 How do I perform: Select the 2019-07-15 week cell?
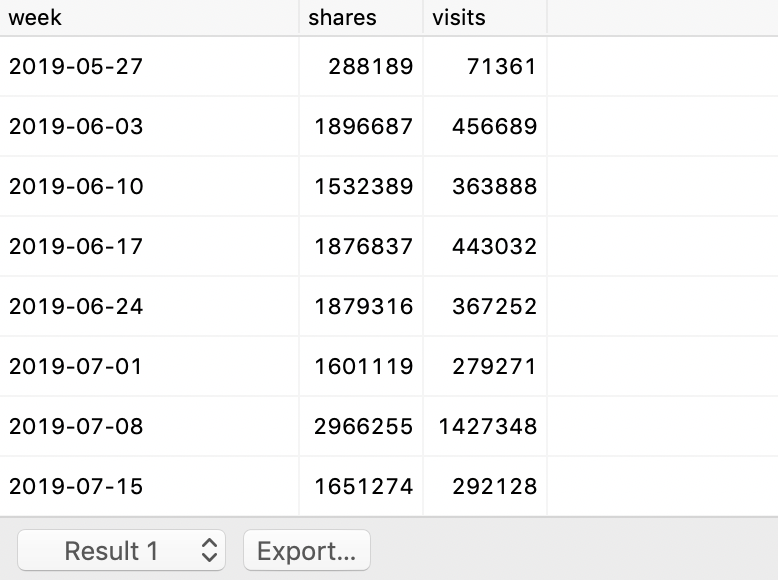[x=76, y=487]
